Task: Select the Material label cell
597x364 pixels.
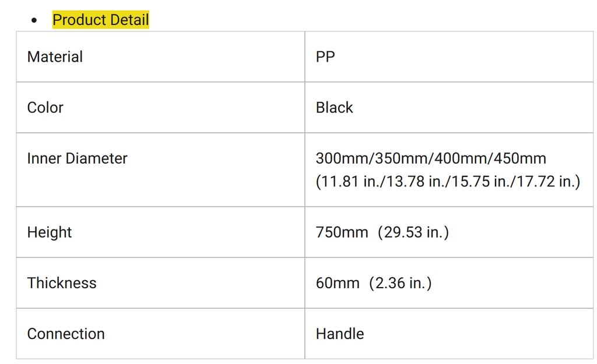Action: pos(160,56)
